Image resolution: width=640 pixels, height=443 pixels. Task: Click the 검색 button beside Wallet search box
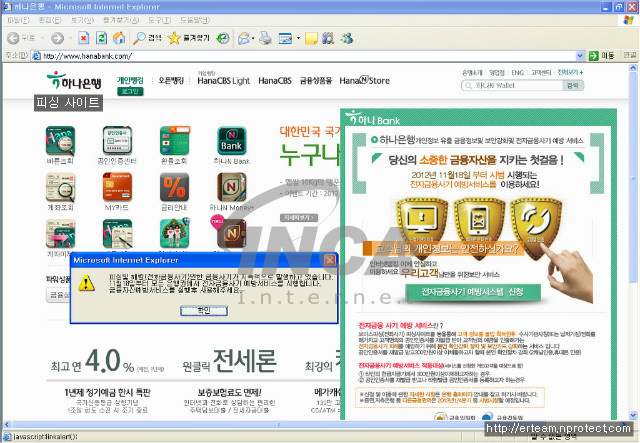[x=573, y=85]
